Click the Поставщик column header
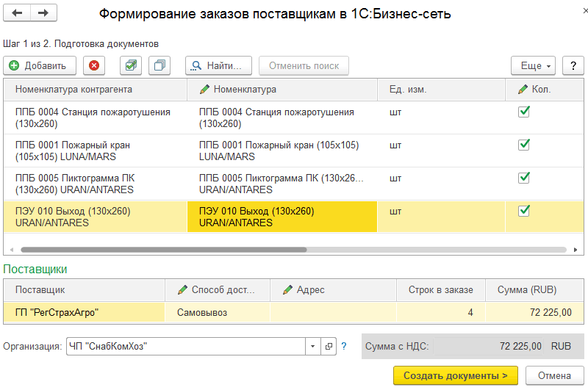The height and width of the screenshot is (390, 588). pos(84,290)
